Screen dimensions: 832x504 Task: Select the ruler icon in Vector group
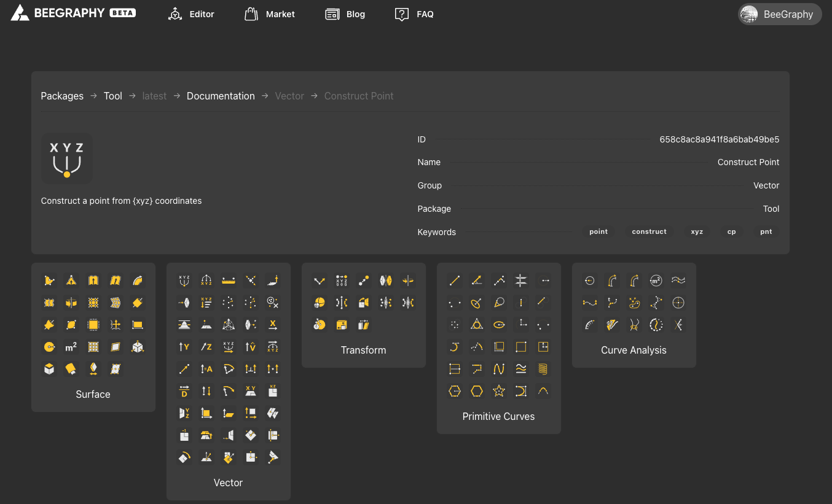click(229, 281)
